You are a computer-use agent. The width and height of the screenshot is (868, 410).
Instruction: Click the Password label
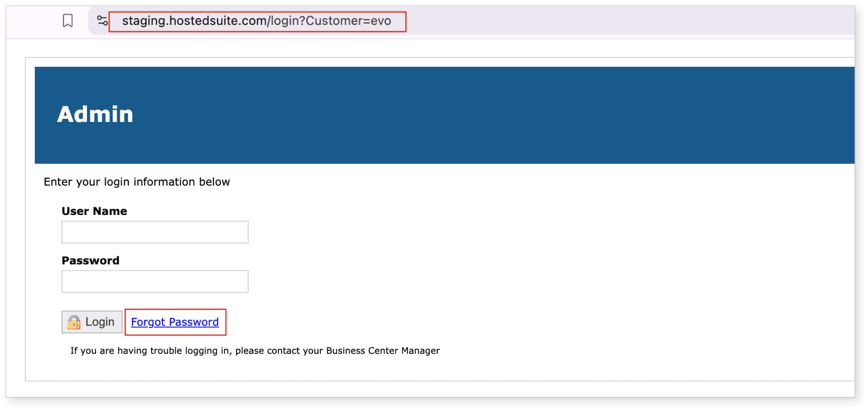(90, 261)
